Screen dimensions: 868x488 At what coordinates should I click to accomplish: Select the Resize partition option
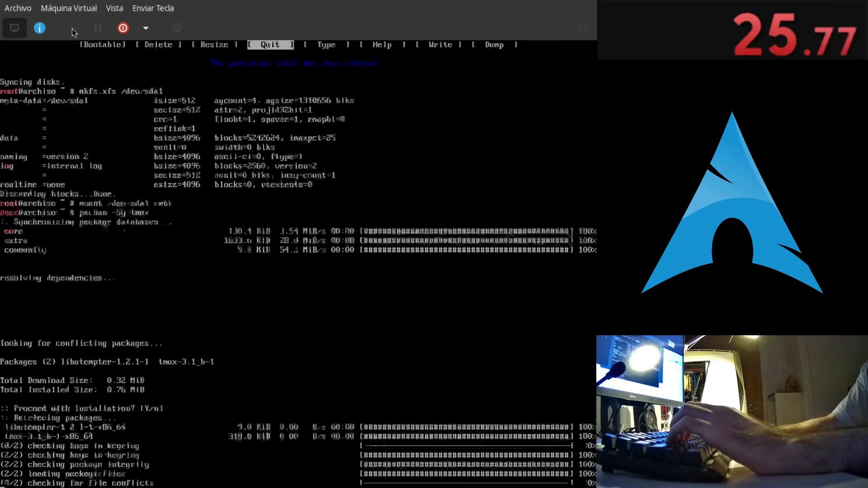[214, 44]
